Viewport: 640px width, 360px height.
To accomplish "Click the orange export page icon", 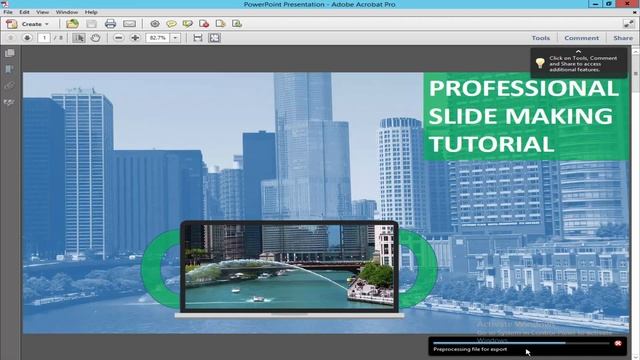I will [x=220, y=24].
